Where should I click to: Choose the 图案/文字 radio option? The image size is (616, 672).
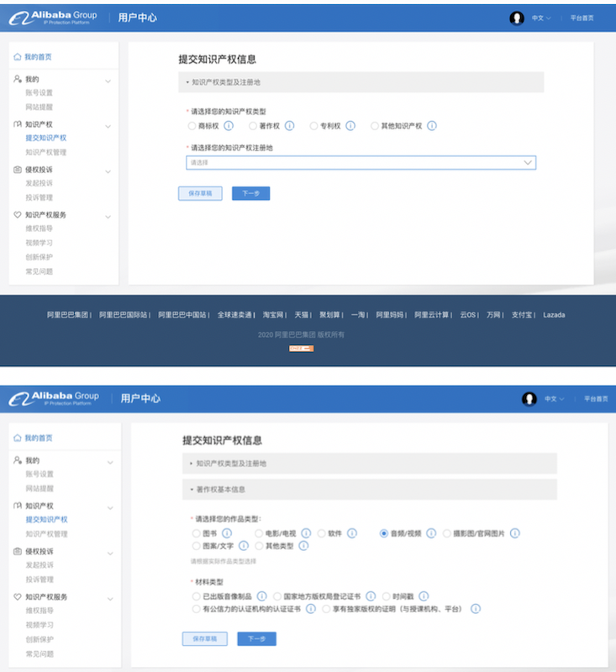[x=197, y=546]
